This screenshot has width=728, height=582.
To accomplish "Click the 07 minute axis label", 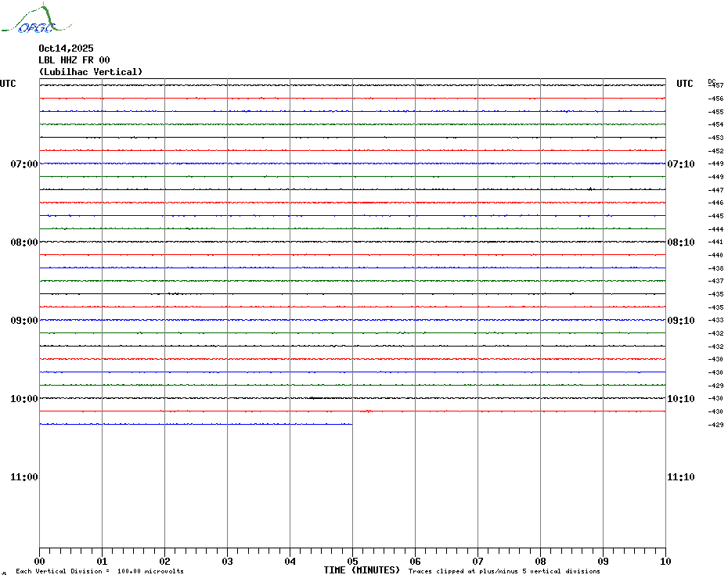I will (x=478, y=562).
